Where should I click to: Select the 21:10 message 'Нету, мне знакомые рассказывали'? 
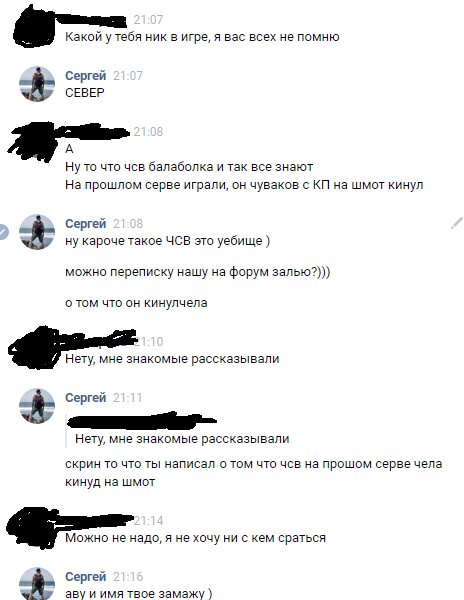[172, 359]
